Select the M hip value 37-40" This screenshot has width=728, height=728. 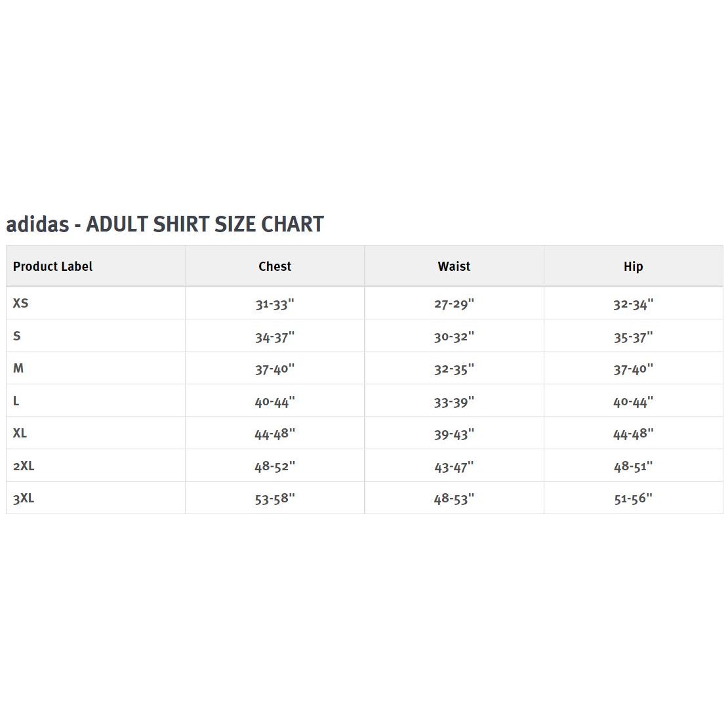point(633,369)
